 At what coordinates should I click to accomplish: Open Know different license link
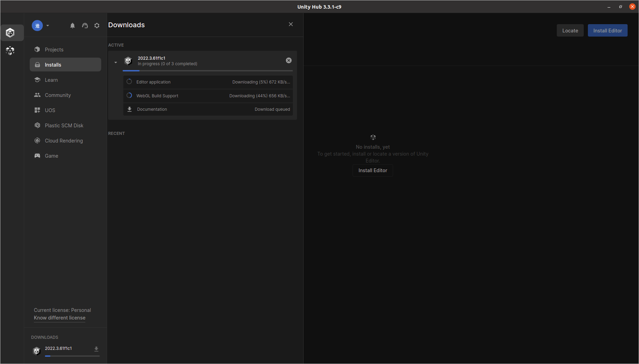(x=59, y=318)
